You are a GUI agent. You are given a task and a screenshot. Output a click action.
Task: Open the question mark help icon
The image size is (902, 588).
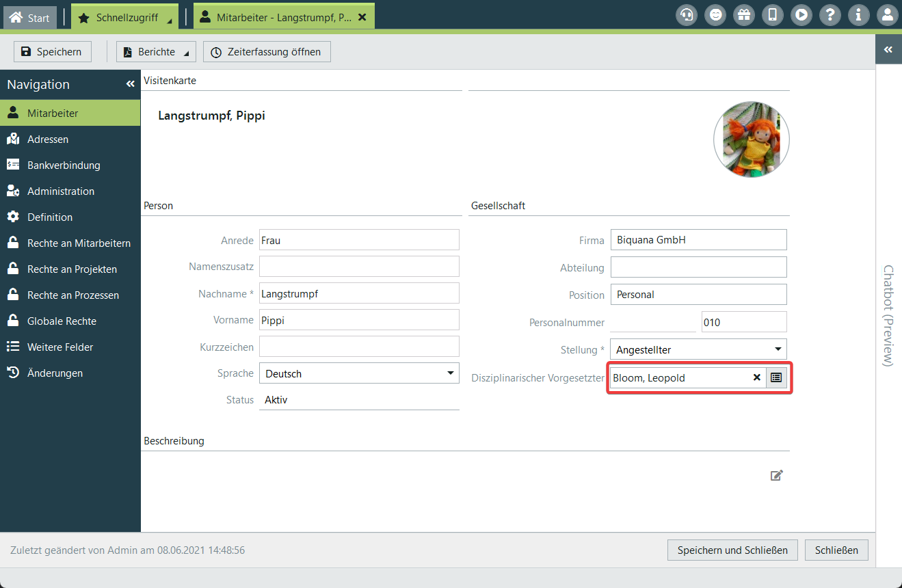pyautogui.click(x=830, y=15)
